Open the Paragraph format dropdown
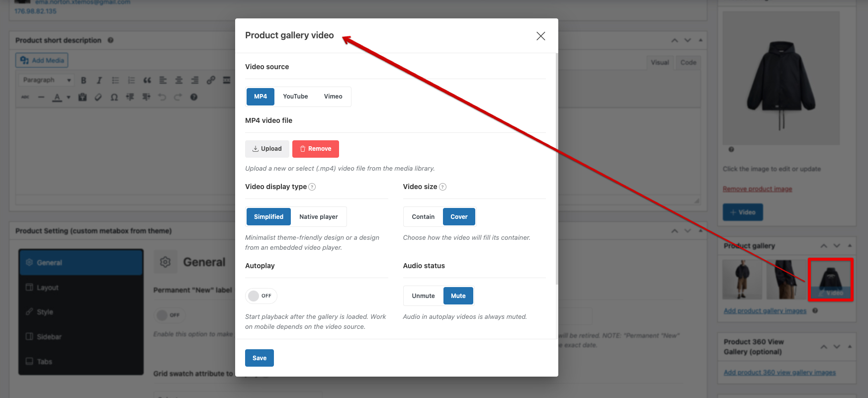Viewport: 868px width, 398px height. click(x=47, y=80)
